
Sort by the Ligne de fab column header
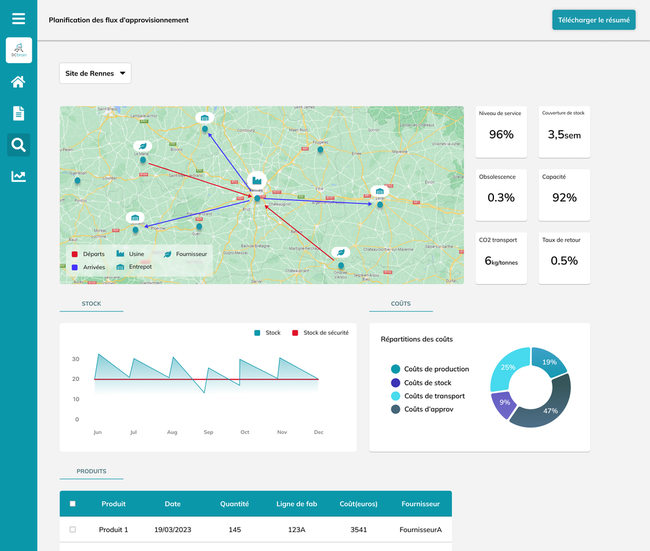point(296,504)
